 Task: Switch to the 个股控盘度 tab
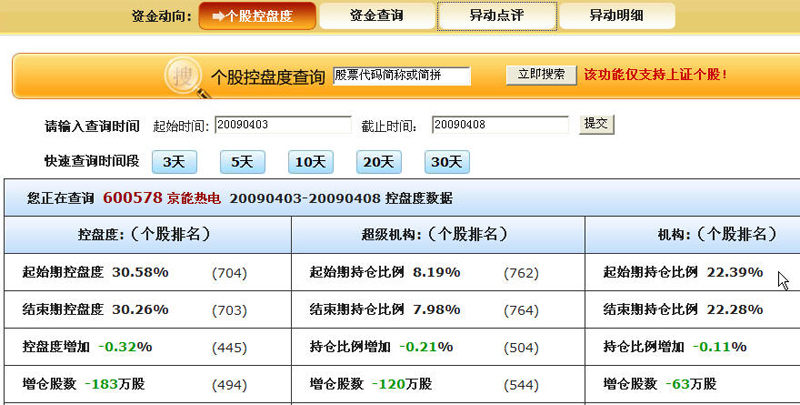click(258, 16)
